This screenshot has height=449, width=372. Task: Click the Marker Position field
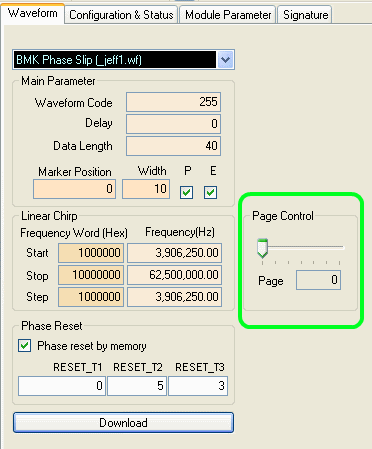[x=74, y=189]
